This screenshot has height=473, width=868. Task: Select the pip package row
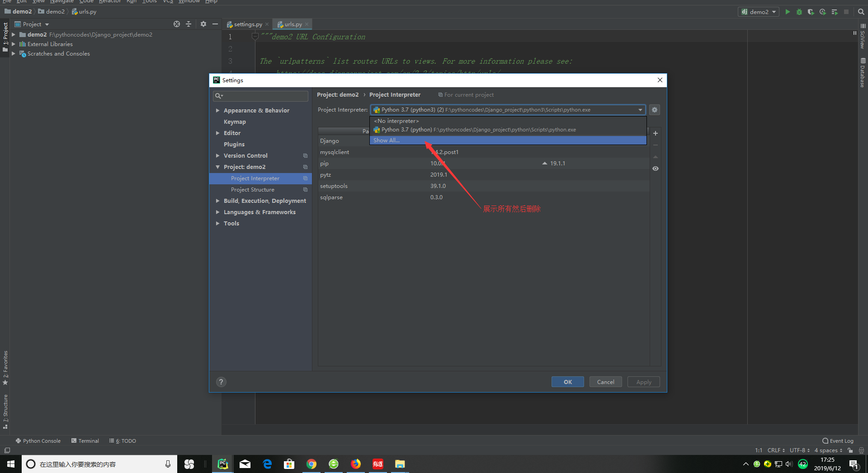click(x=484, y=164)
